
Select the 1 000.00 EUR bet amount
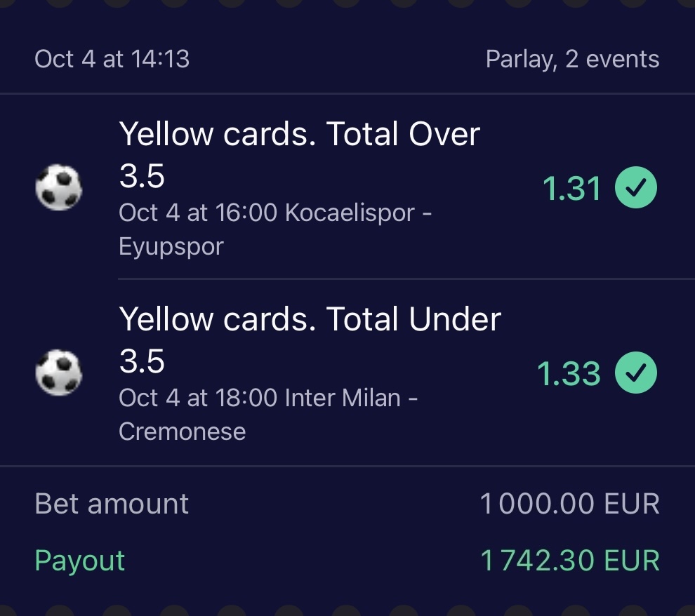point(569,504)
